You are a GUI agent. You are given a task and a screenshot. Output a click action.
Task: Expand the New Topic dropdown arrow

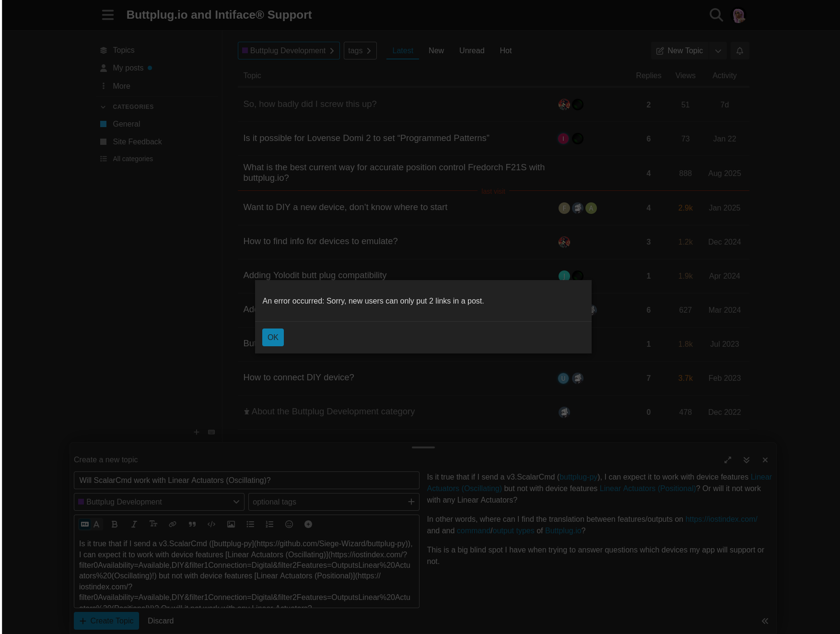coord(718,51)
